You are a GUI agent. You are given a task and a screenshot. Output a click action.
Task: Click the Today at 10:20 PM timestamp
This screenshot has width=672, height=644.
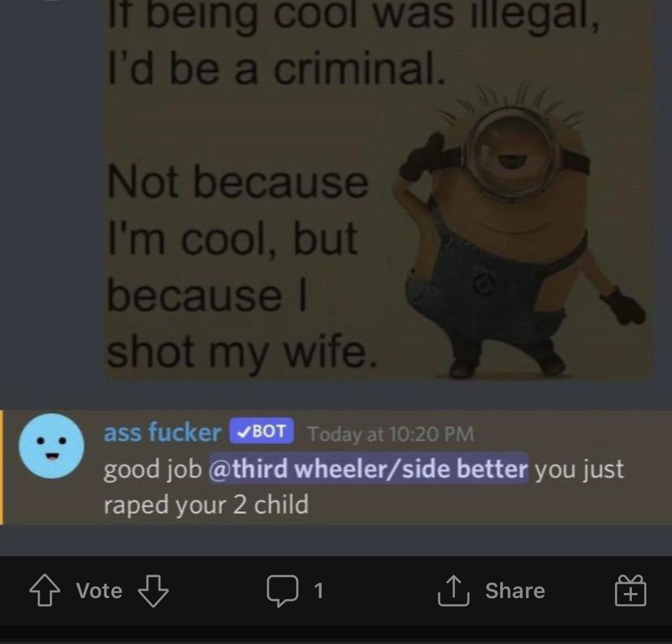(391, 433)
